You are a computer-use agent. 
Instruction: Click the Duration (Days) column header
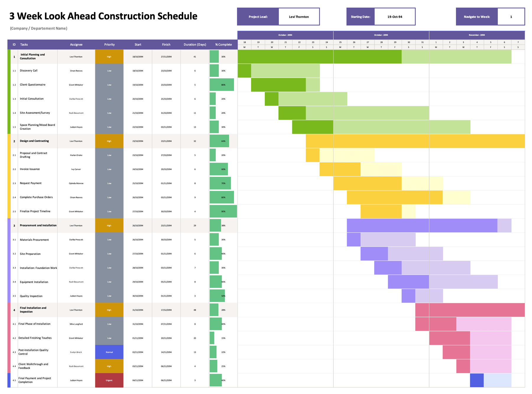(195, 45)
